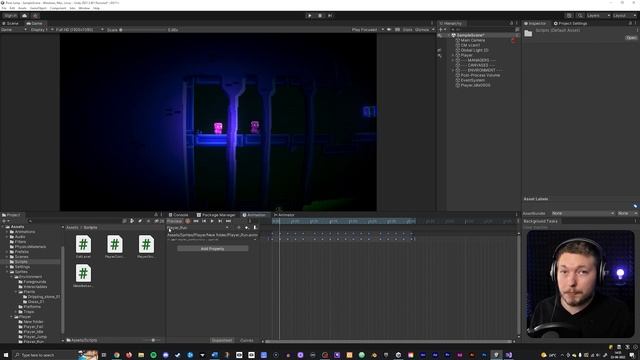Viewport: 640px width, 360px height.
Task: Open the Layout dropdown
Action: 624,16
